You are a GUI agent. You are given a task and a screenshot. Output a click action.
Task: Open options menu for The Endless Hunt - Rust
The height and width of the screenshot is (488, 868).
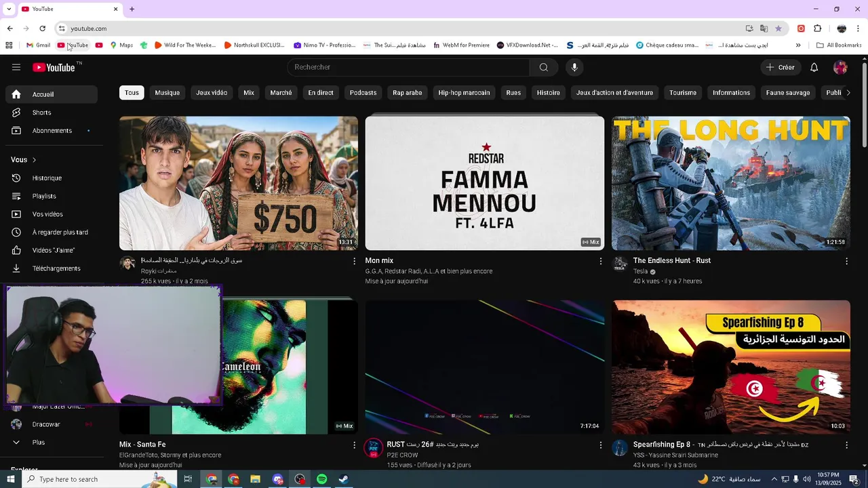[846, 261]
